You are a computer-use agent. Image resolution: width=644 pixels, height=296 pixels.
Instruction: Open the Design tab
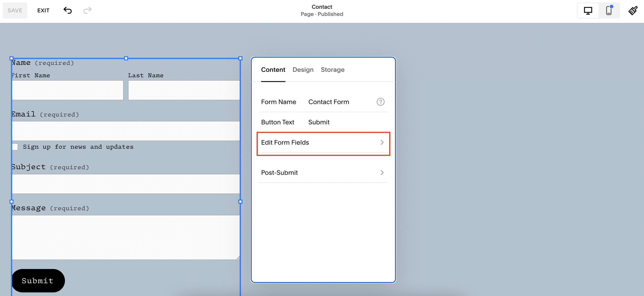[x=303, y=70]
